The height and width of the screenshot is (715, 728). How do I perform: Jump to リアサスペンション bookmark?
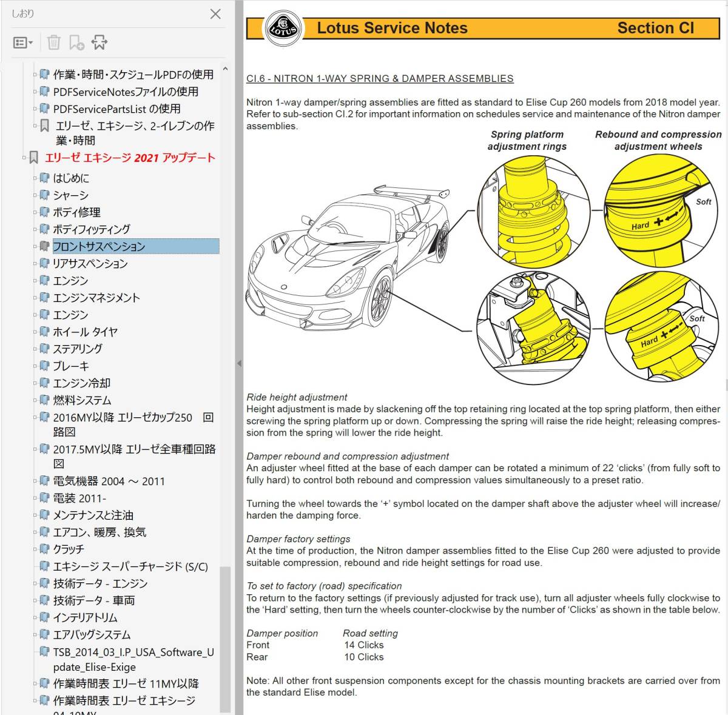coord(90,263)
